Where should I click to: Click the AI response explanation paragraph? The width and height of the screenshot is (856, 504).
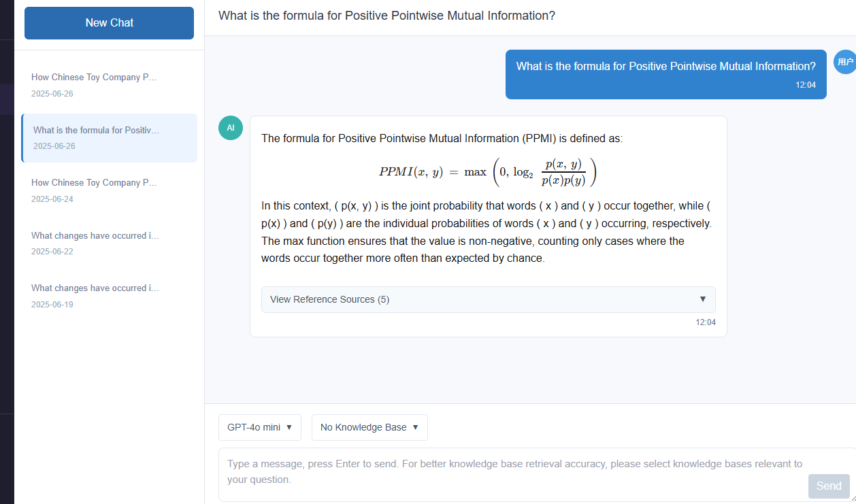(488, 232)
